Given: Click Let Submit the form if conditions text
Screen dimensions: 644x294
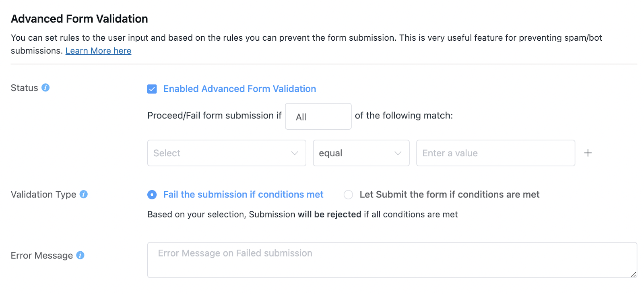Looking at the screenshot, I should [449, 195].
